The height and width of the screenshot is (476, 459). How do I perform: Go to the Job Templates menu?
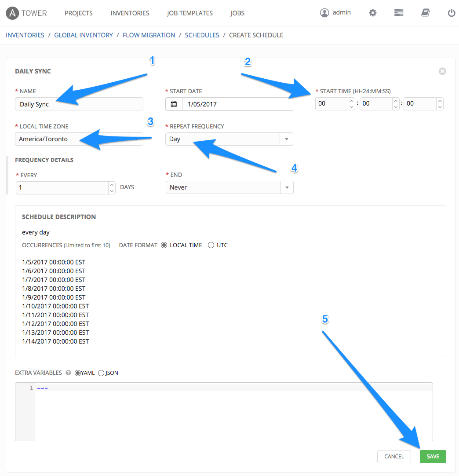pyautogui.click(x=189, y=13)
